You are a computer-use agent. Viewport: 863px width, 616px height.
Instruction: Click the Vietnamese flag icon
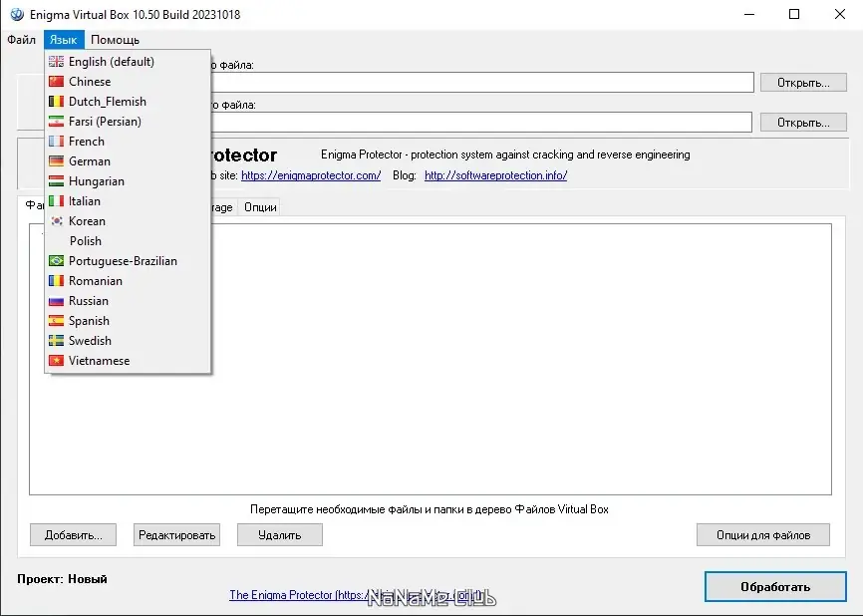pos(56,361)
